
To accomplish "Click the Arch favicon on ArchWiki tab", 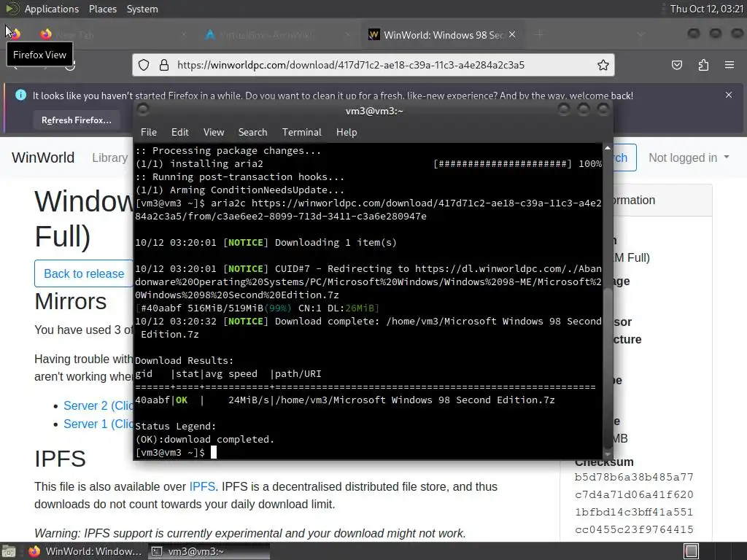I will tap(209, 34).
